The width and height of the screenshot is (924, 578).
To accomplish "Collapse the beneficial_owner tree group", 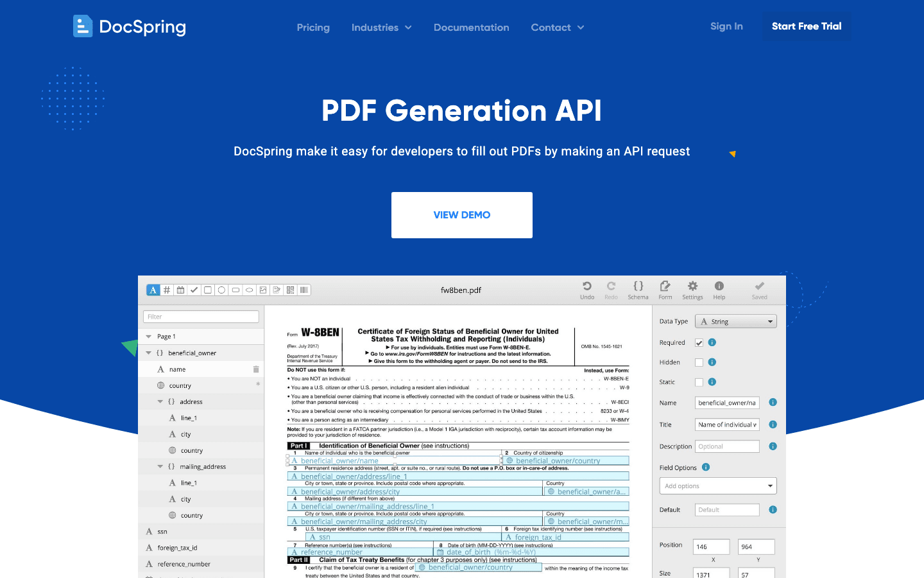I will [x=149, y=353].
